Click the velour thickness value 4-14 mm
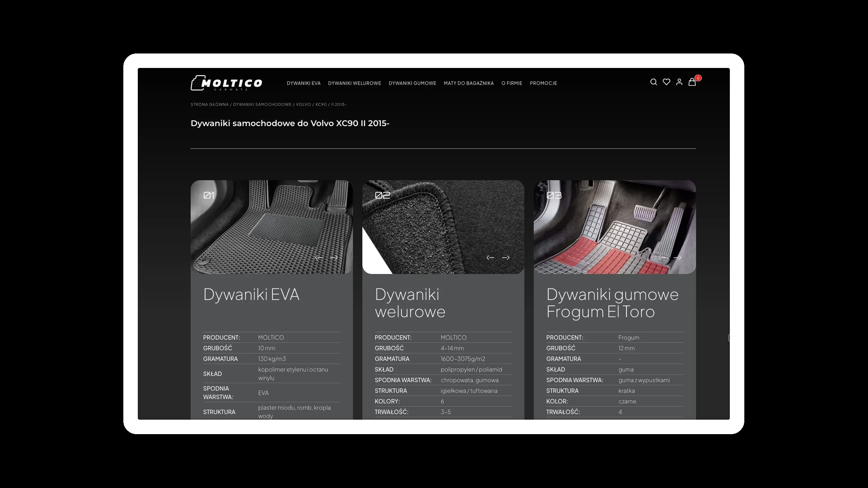Viewport: 868px width, 488px height. pyautogui.click(x=452, y=348)
